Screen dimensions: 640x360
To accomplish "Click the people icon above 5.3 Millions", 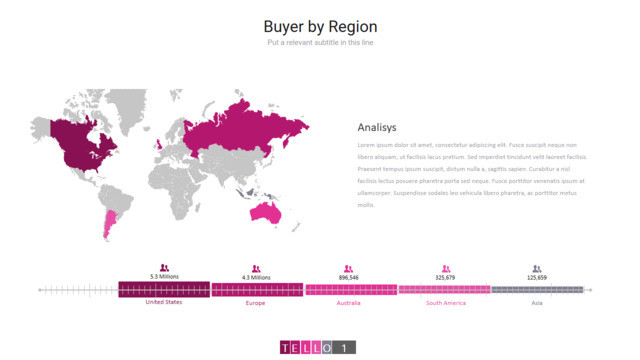I will coord(164,268).
